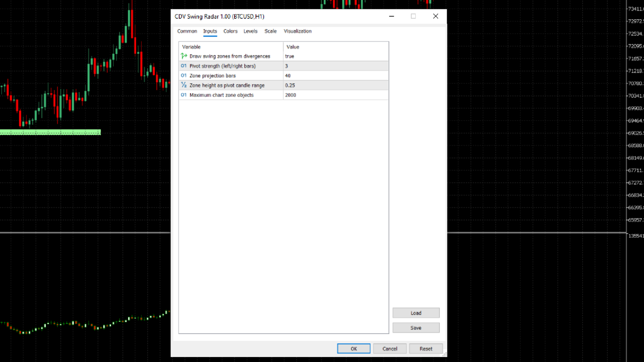Click integer icon beside Maximum chart zone objects
Viewport: 644px width, 362px height.
pos(183,95)
